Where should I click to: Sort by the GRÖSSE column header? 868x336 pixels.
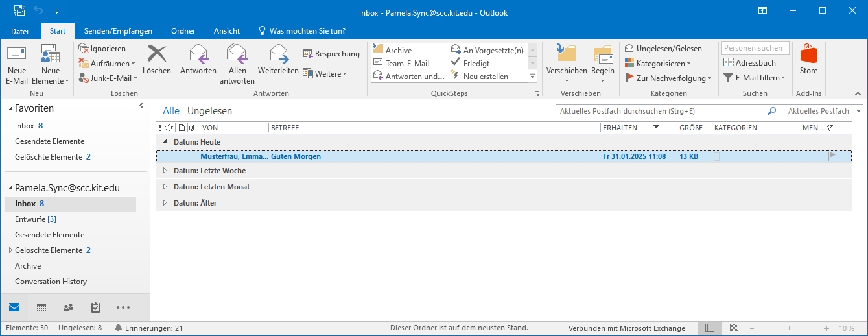[694, 128]
